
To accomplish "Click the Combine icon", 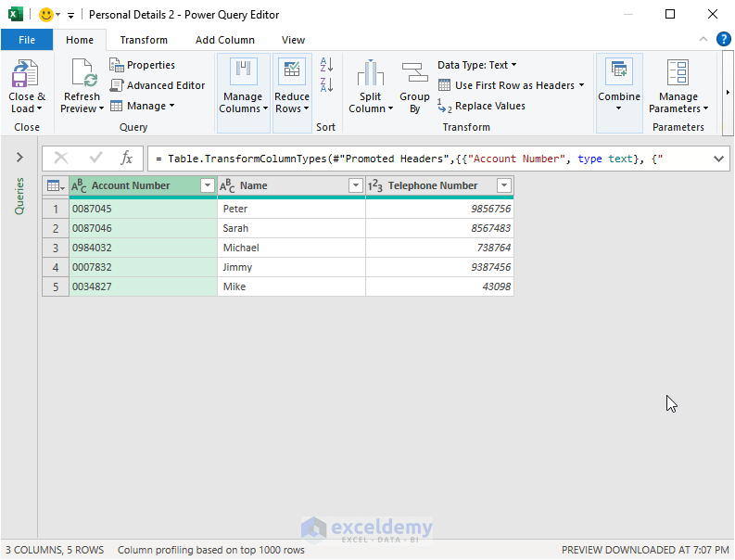I will 619,70.
